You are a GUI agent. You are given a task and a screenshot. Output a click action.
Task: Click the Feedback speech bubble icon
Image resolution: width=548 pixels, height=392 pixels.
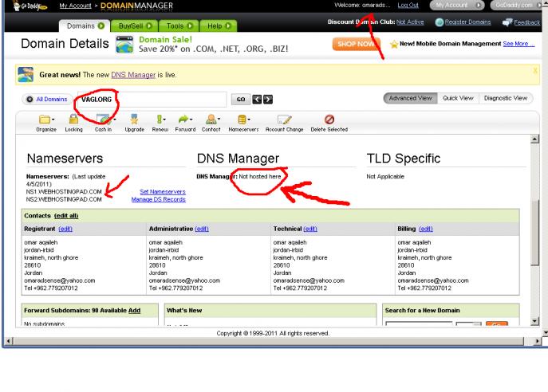click(507, 22)
